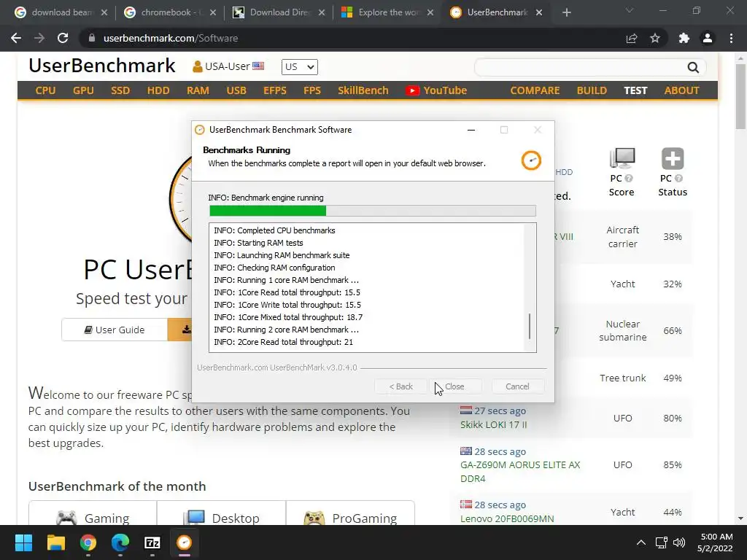Select the UserBenchmark taskbar icon

pos(185,542)
